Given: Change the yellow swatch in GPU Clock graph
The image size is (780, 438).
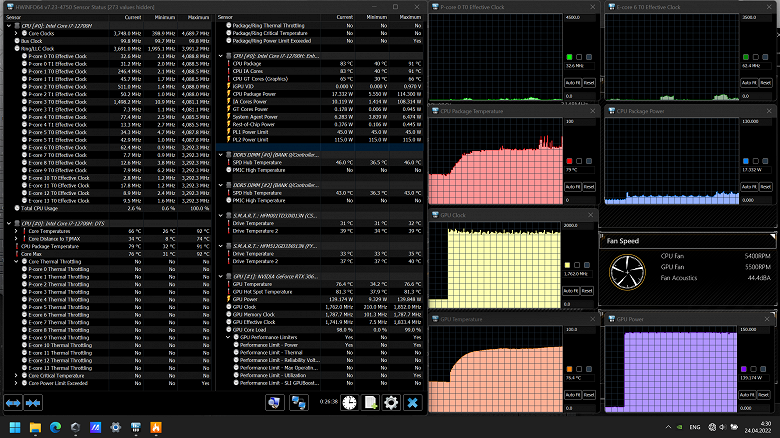Looking at the screenshot, I should (567, 265).
